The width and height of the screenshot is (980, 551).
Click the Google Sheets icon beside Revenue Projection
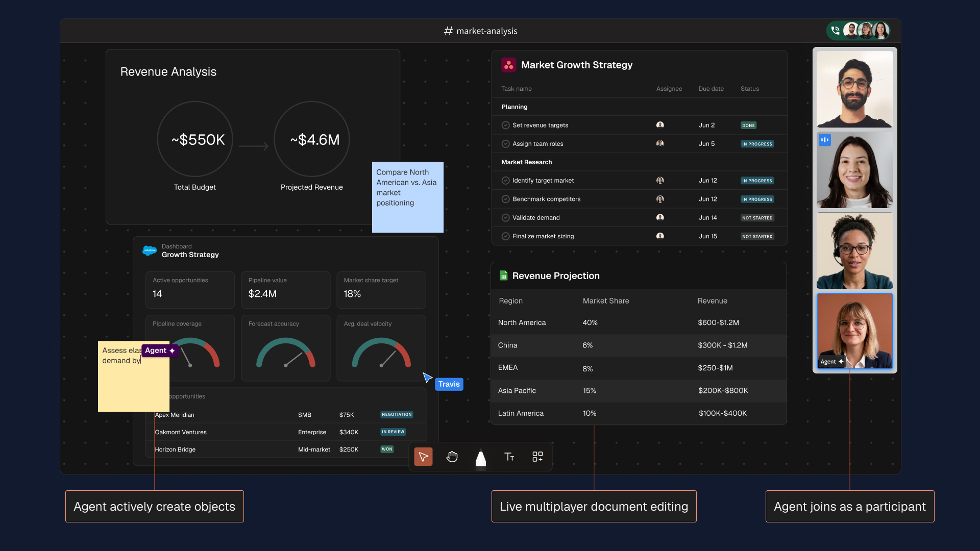503,275
